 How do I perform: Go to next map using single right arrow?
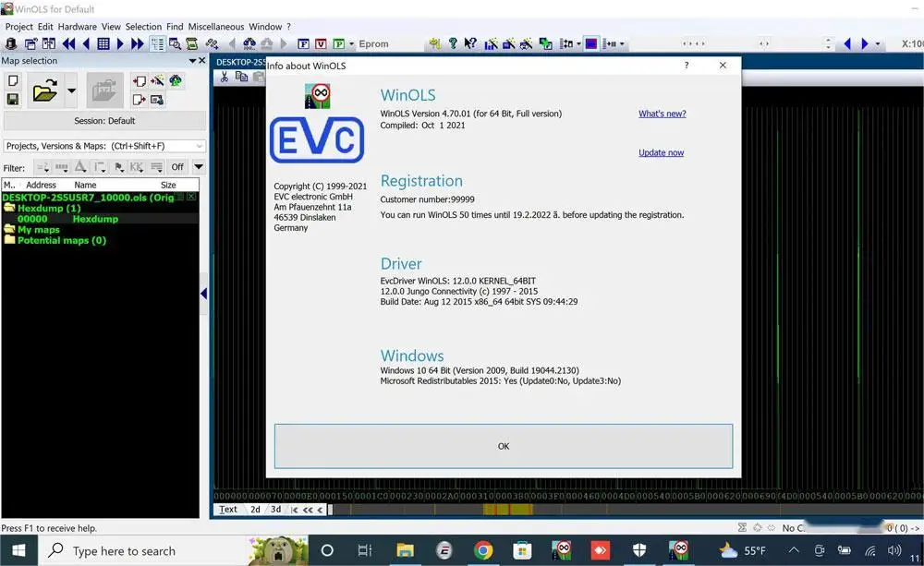click(120, 43)
